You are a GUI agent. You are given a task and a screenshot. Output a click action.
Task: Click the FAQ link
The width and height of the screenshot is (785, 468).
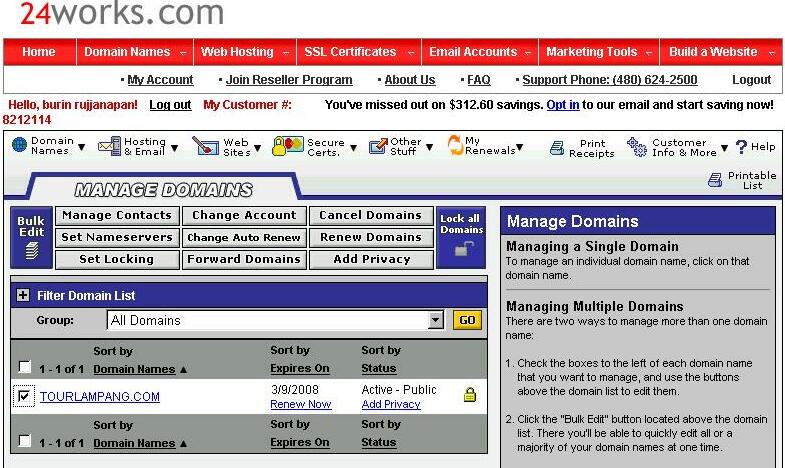(479, 80)
